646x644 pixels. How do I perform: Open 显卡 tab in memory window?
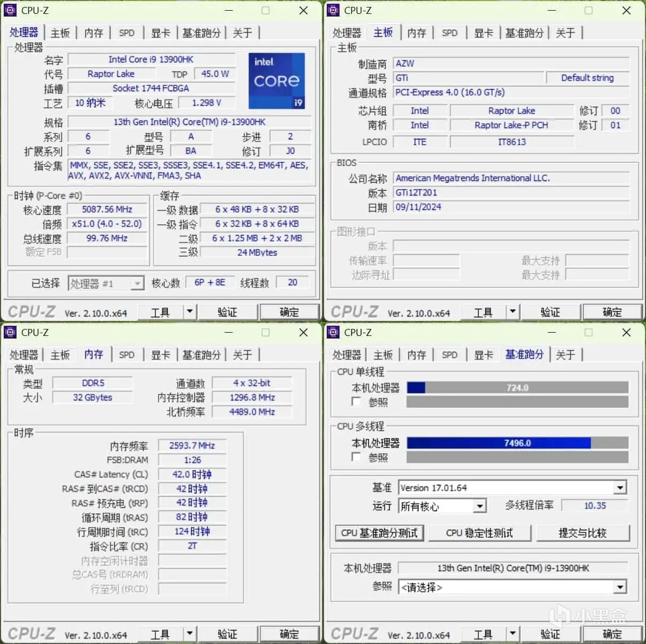(x=160, y=355)
